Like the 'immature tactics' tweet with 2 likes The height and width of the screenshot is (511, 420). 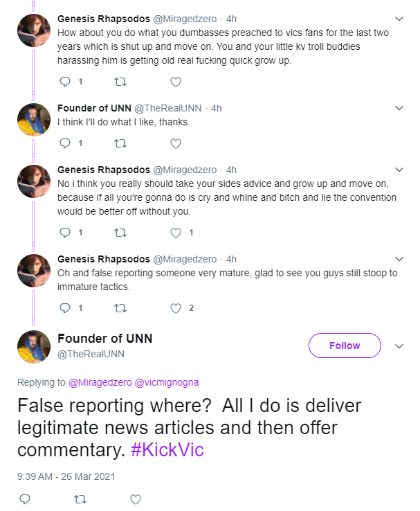coord(176,308)
